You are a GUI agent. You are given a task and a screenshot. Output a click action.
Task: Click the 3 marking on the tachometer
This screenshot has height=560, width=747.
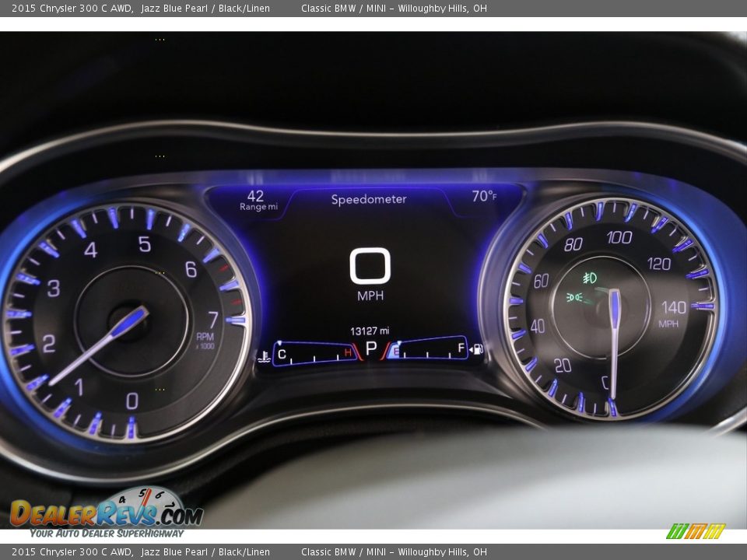(x=54, y=288)
